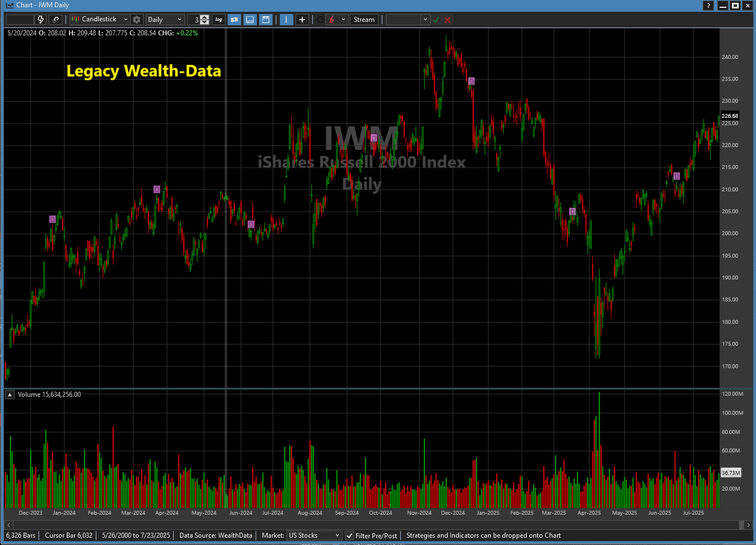Toggle the vertical cursor line button
756x545 pixels.
(286, 20)
